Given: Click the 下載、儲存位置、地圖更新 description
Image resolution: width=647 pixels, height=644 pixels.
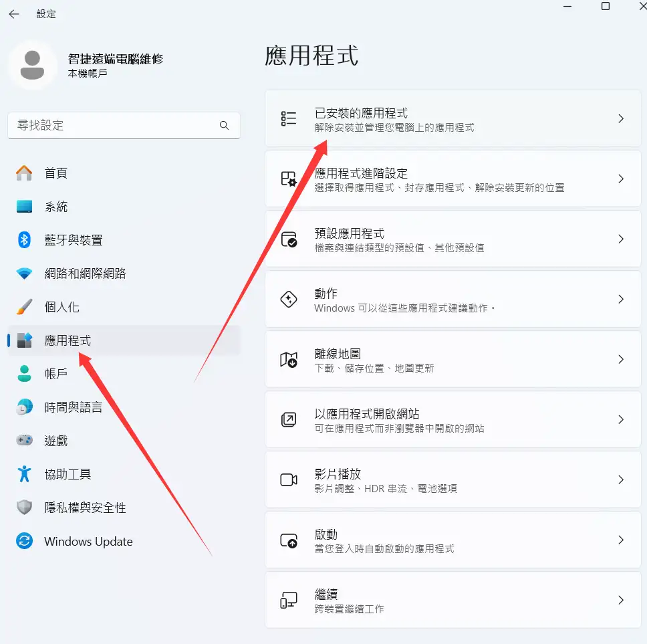Looking at the screenshot, I should tap(374, 368).
